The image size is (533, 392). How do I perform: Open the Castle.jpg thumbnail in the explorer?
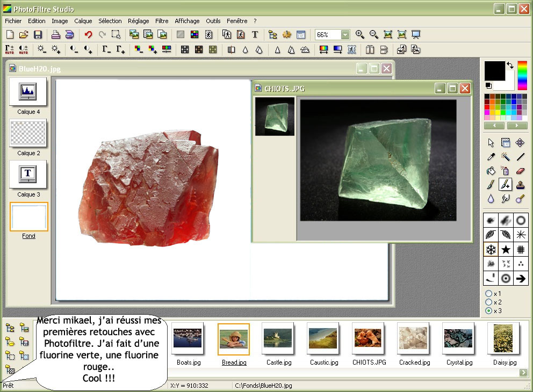click(x=278, y=339)
